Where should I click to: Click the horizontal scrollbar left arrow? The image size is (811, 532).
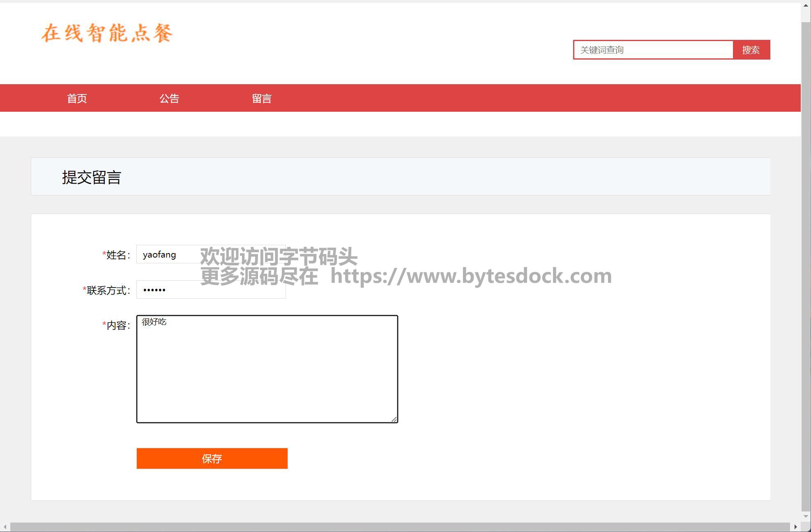click(x=5, y=527)
